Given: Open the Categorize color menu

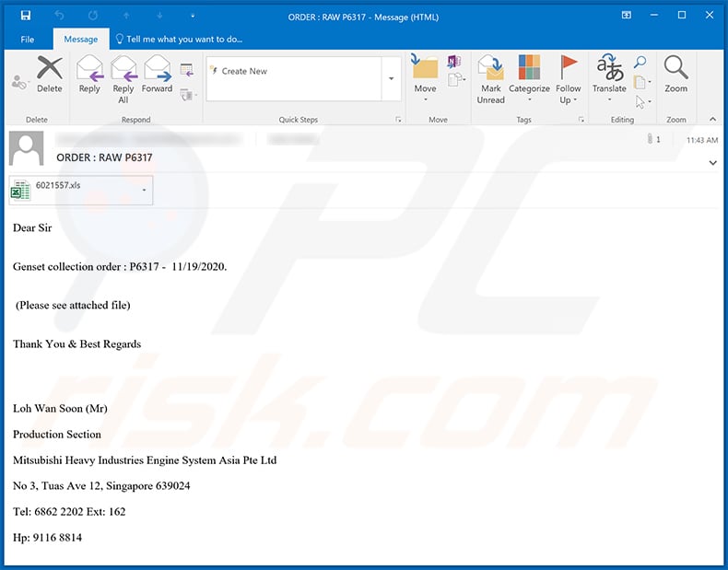Looking at the screenshot, I should 529,79.
